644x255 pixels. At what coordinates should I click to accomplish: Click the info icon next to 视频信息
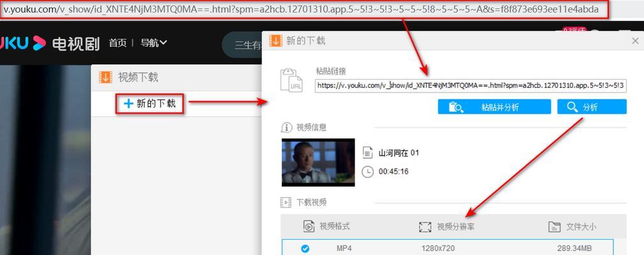pos(286,127)
